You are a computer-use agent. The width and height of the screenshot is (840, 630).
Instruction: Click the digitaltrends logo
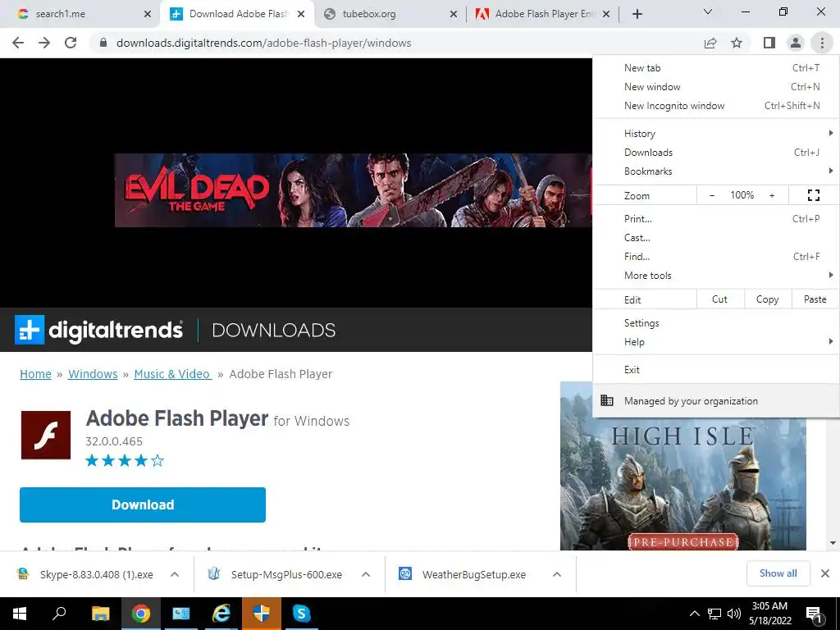[99, 330]
